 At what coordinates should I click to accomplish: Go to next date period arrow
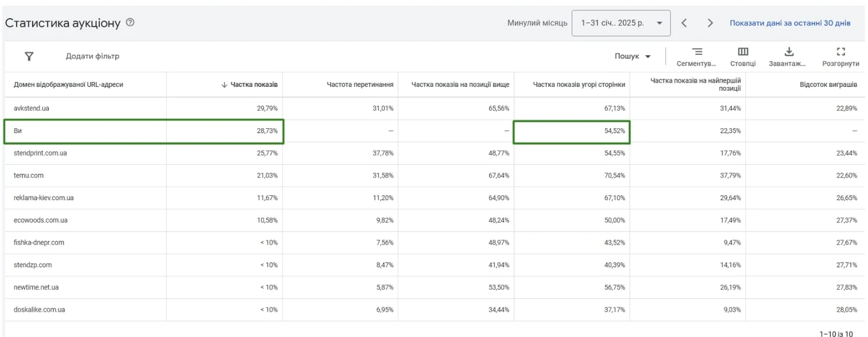click(710, 23)
